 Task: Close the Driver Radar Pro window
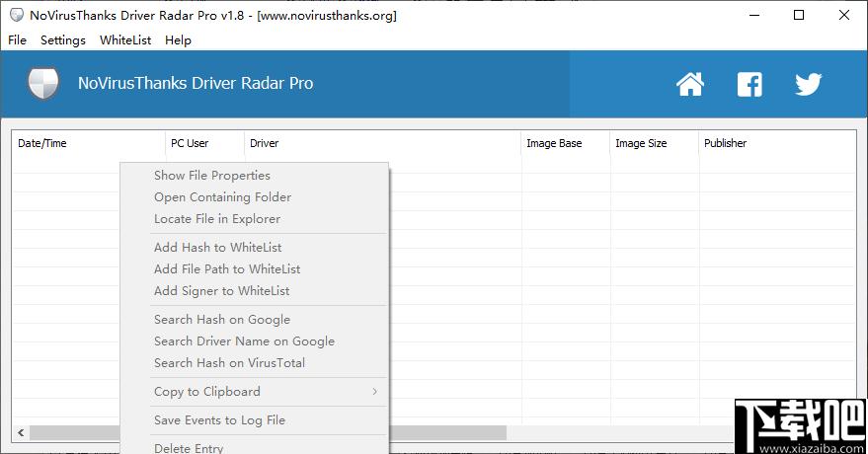click(x=843, y=15)
